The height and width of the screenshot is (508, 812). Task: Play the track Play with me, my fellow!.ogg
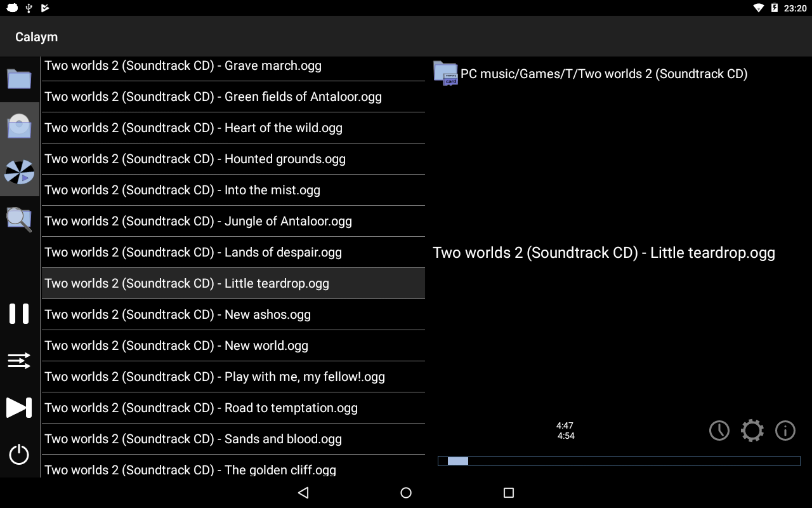[x=233, y=377]
